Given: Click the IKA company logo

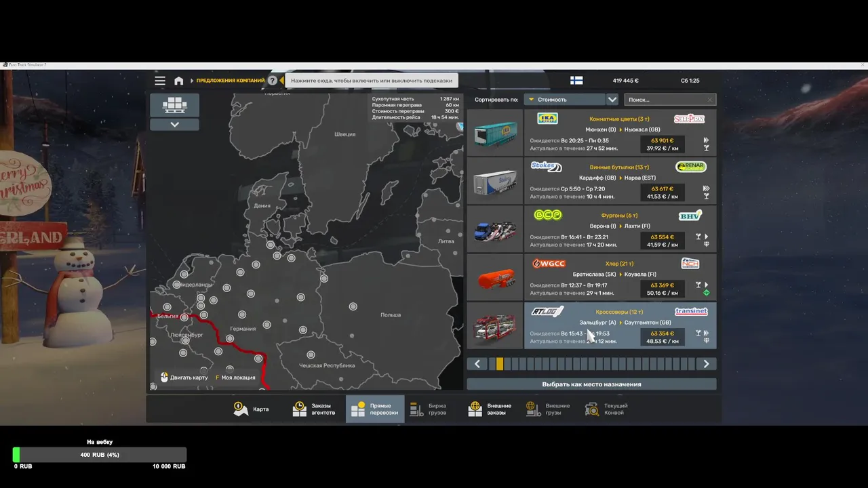Looking at the screenshot, I should click(547, 119).
